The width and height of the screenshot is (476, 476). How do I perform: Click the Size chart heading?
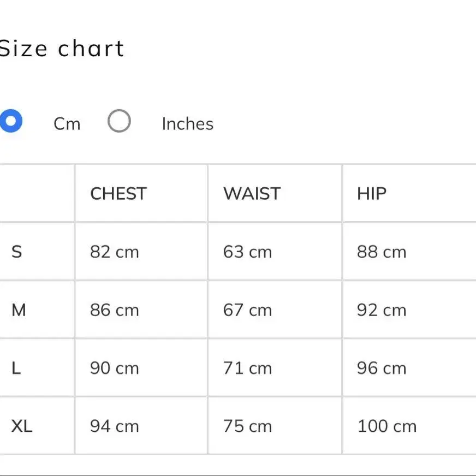[62, 49]
